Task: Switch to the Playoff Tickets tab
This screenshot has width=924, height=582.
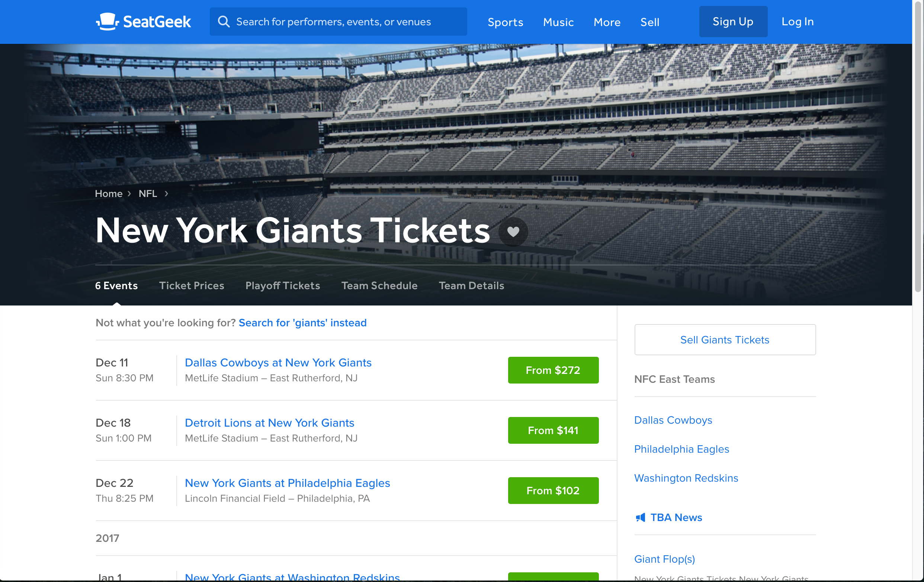Action: click(x=282, y=286)
